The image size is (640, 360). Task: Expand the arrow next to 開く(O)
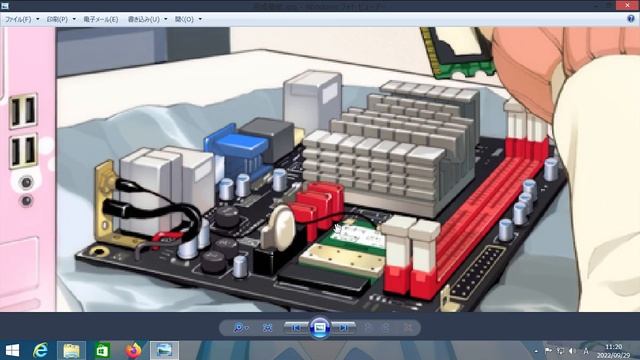tap(200, 19)
